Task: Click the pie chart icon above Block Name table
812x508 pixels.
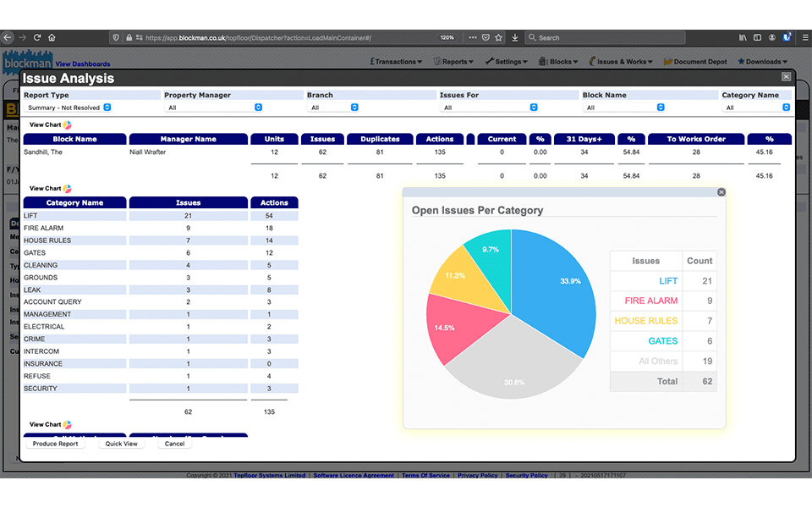Action: pyautogui.click(x=68, y=125)
